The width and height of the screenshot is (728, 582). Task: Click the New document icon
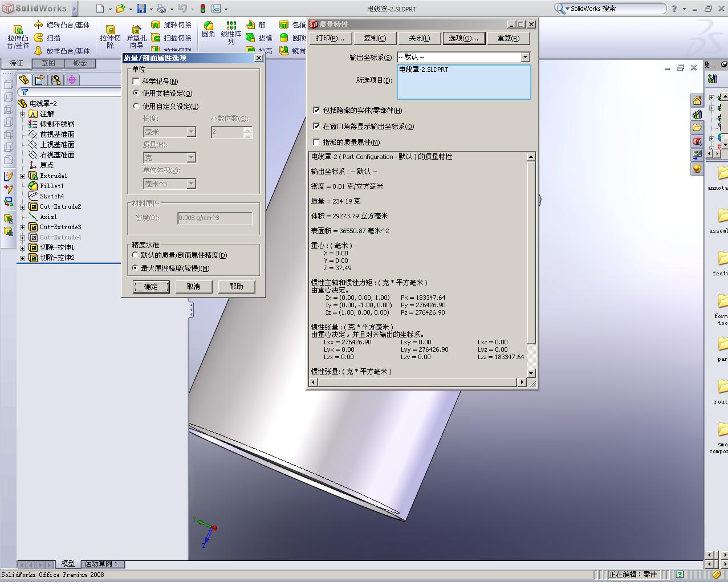pyautogui.click(x=100, y=9)
